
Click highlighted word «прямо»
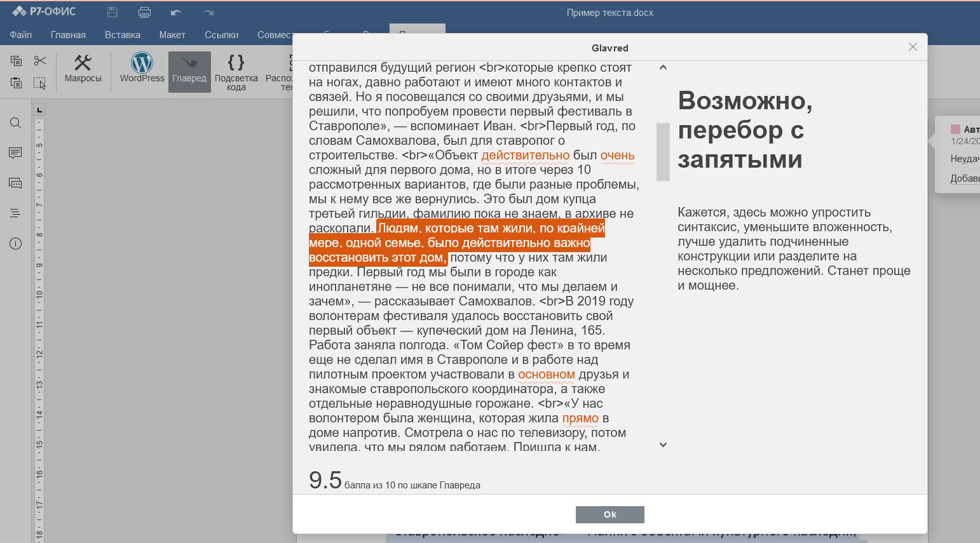pyautogui.click(x=580, y=418)
